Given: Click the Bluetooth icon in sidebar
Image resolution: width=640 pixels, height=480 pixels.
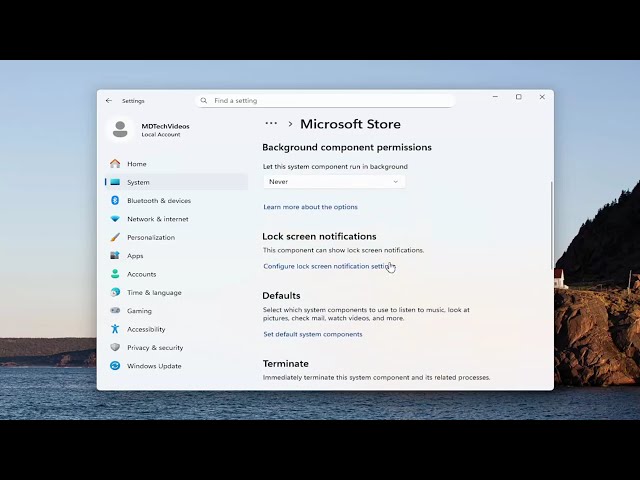Looking at the screenshot, I should click(115, 200).
